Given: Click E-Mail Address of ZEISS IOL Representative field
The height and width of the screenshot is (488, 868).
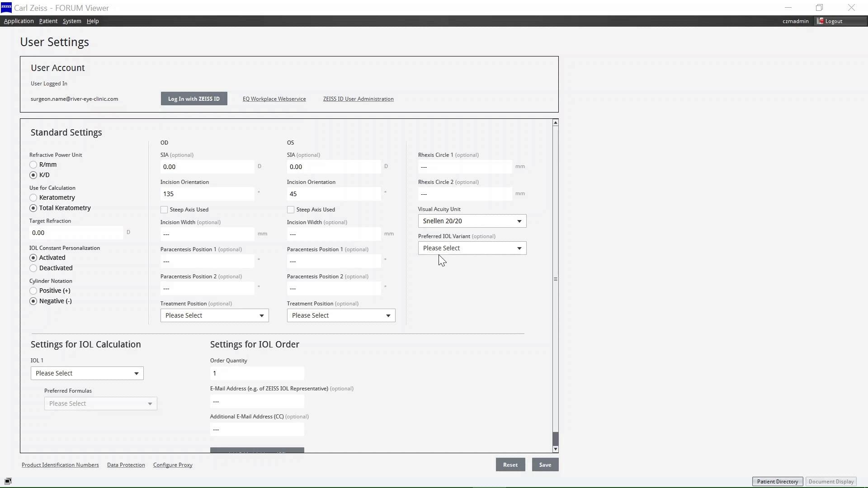Looking at the screenshot, I should pos(257,401).
